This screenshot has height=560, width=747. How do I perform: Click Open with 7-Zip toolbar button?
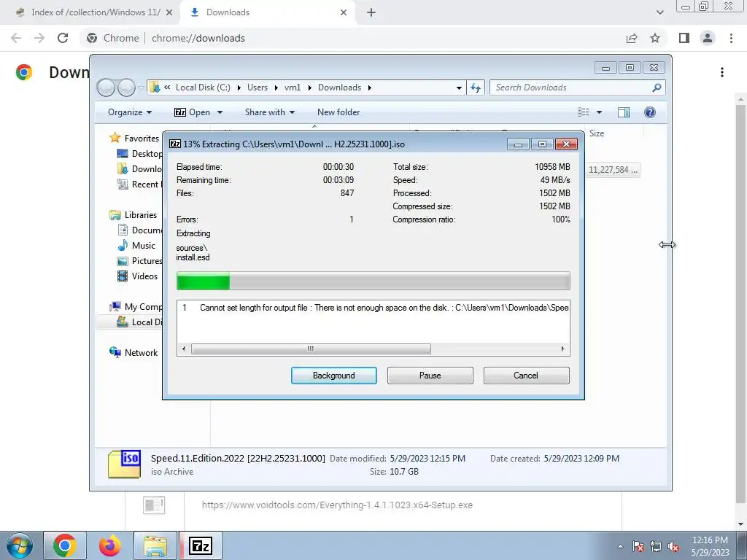point(193,112)
